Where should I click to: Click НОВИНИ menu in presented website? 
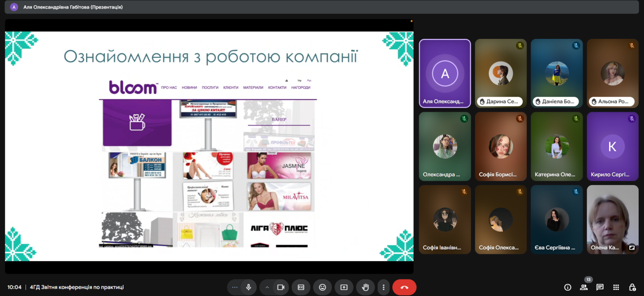point(189,88)
